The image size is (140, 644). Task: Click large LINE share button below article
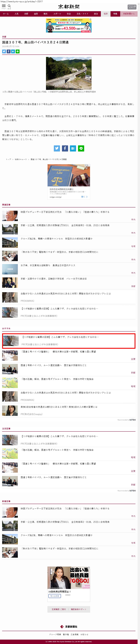click(81, 148)
